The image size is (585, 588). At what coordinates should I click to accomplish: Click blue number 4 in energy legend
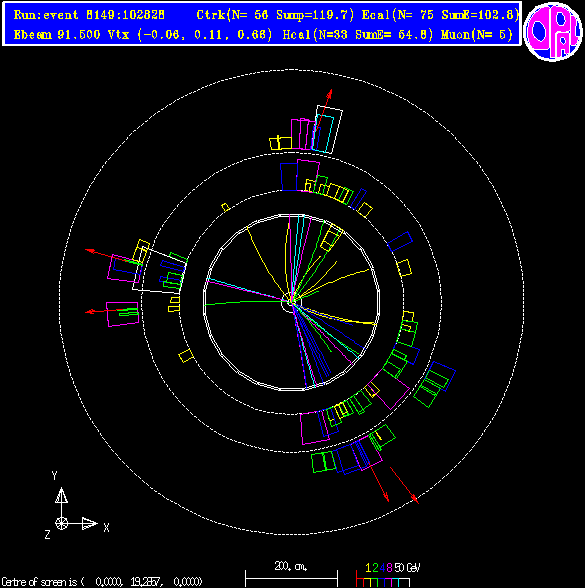[382, 568]
